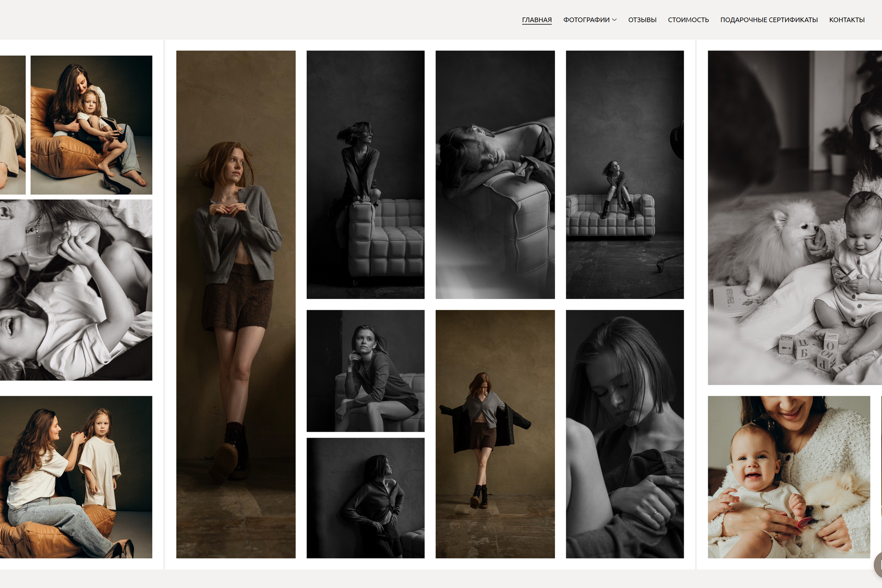This screenshot has height=588, width=882.
Task: Go to the СТОИМОСТЬ page
Action: (x=688, y=20)
